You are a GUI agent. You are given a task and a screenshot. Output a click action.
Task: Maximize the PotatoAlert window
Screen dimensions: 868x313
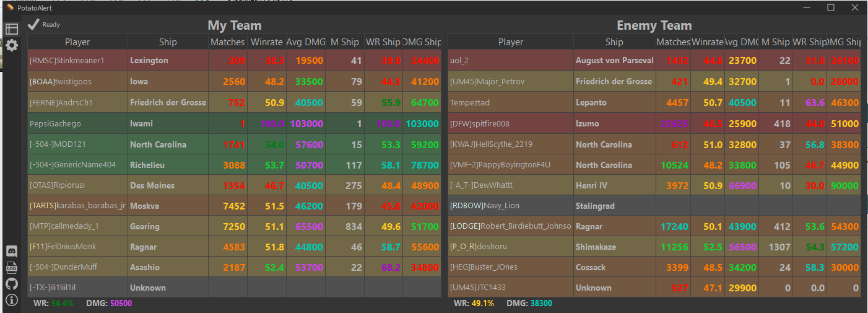(831, 7)
